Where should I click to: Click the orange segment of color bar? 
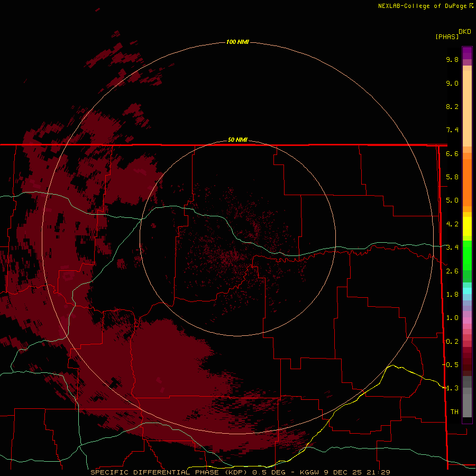[467, 182]
